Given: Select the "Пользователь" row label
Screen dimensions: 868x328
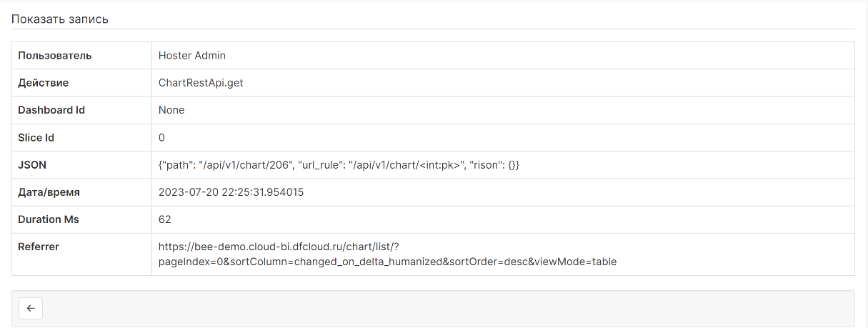Looking at the screenshot, I should tap(55, 55).
